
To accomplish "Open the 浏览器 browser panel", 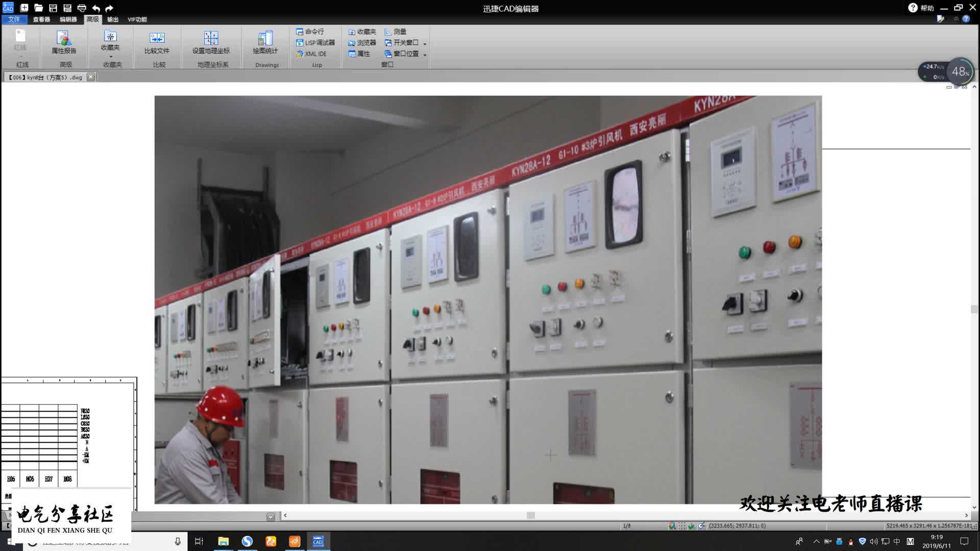I will (x=362, y=43).
